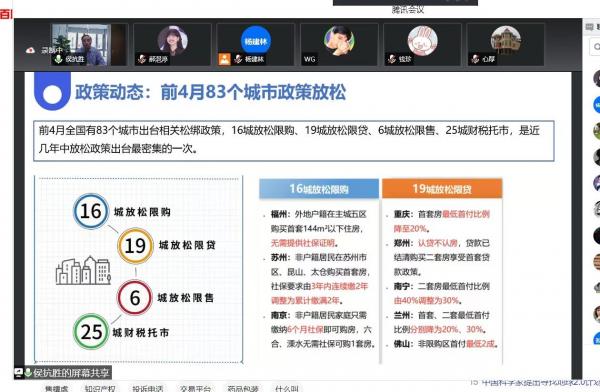Click red text 6个月社保 in 南京 entry
This screenshot has height=392, width=600.
(305, 330)
